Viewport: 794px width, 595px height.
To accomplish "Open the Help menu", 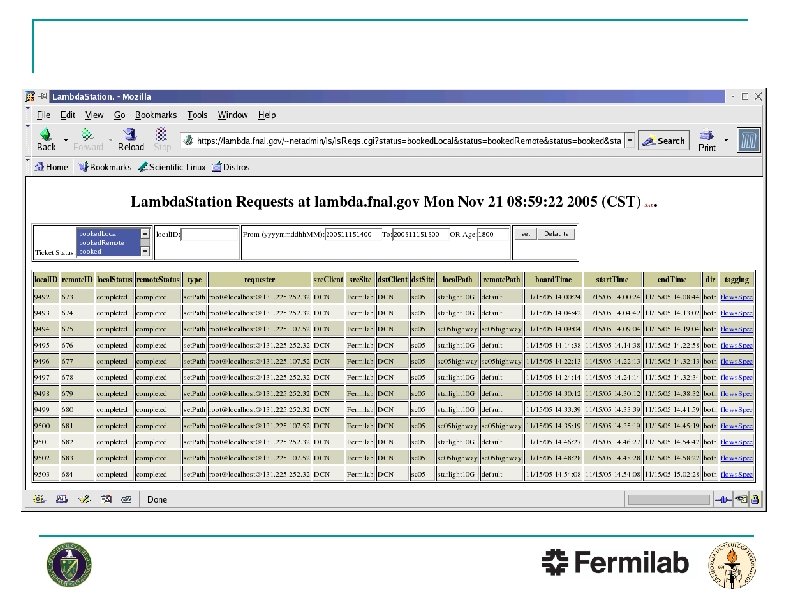I will pos(267,115).
